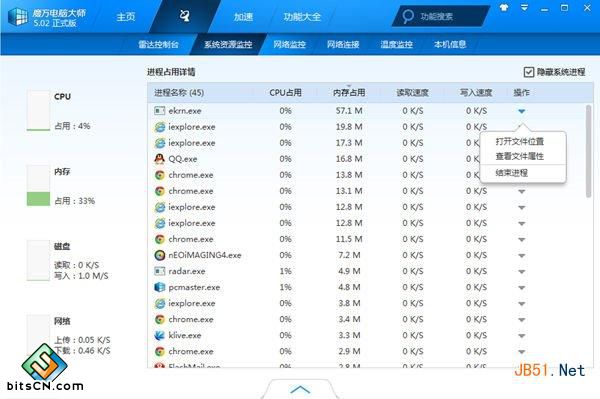Open the skin shirt icon in title bar

point(504,8)
